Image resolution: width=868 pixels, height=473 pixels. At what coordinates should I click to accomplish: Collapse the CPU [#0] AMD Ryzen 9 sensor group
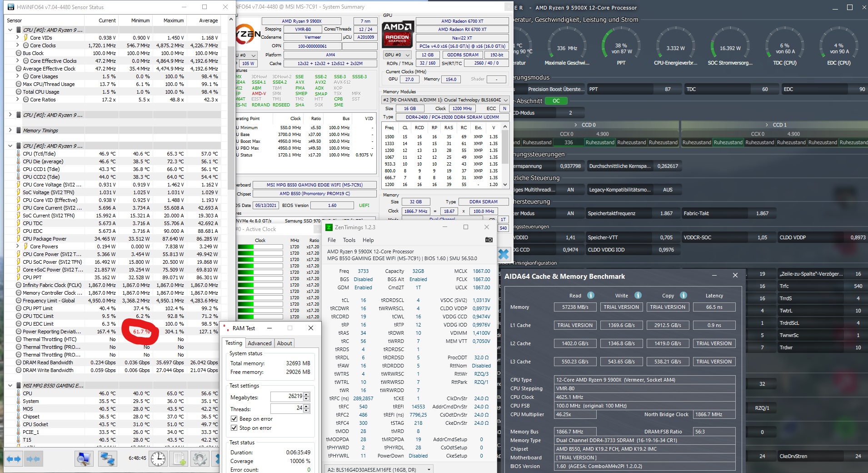(x=10, y=30)
